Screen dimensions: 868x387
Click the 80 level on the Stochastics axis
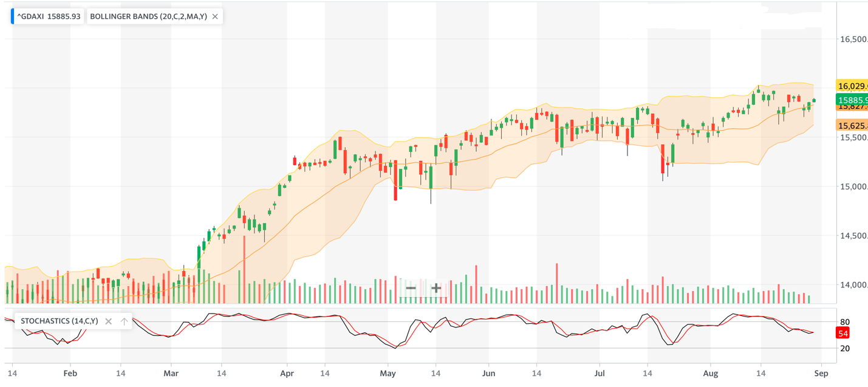(844, 322)
